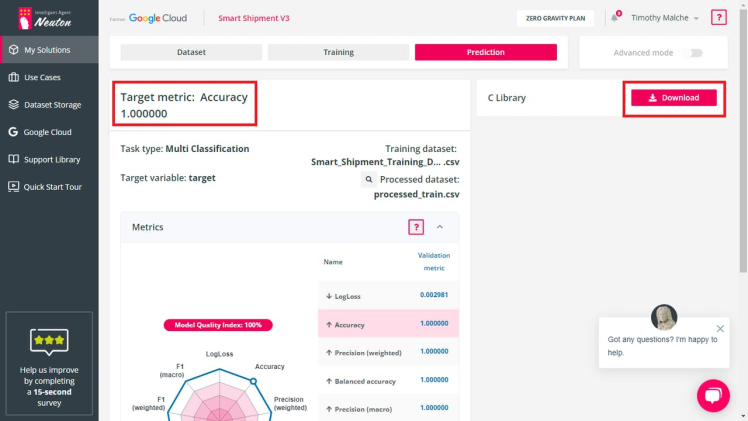The width and height of the screenshot is (748, 421).
Task: Open Dataset Storage from sidebar
Action: click(x=52, y=104)
